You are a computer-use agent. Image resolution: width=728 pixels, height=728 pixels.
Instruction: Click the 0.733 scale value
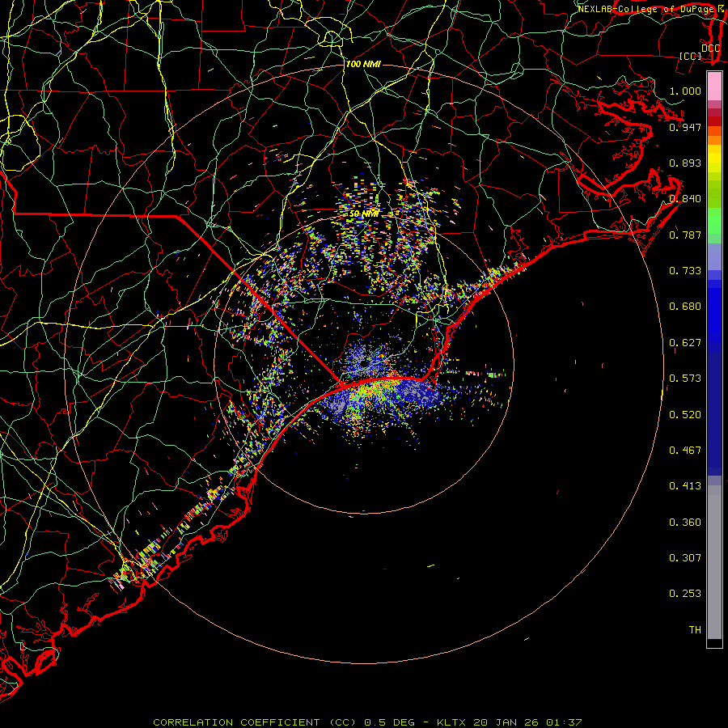(685, 271)
